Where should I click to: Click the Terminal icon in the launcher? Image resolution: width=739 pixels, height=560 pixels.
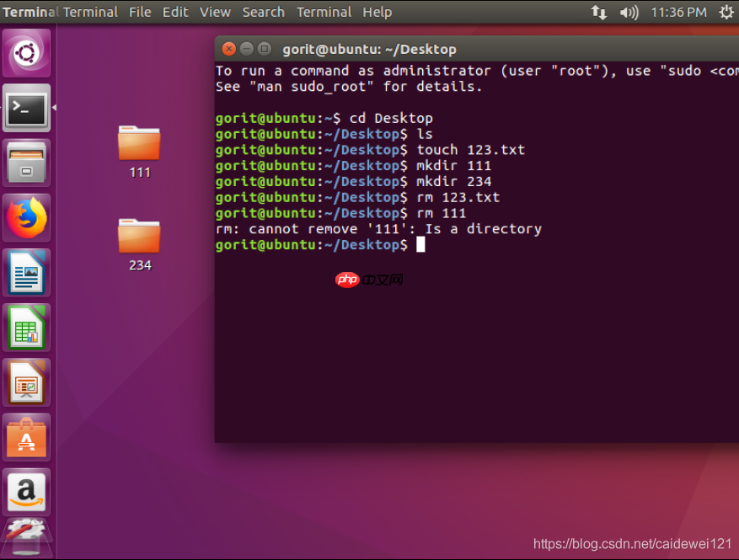(x=26, y=108)
